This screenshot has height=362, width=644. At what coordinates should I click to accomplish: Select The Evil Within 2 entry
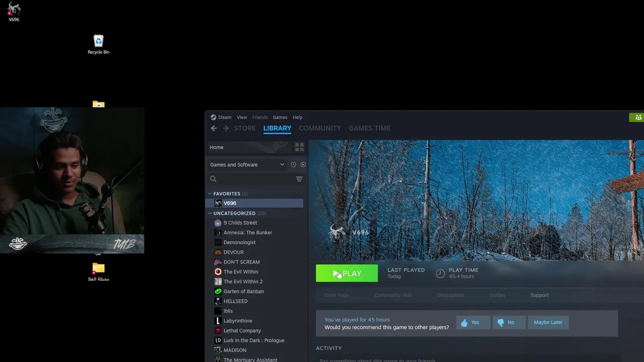243,282
